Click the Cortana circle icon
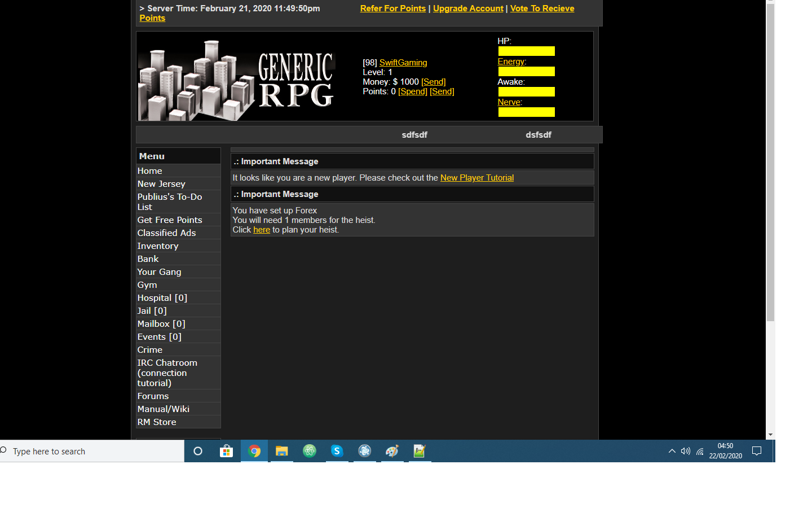The height and width of the screenshot is (508, 812). [x=198, y=451]
